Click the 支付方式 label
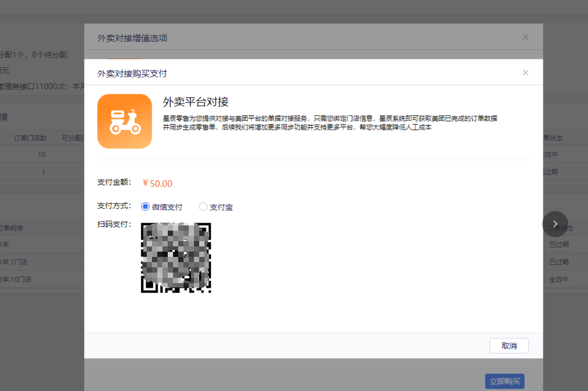The image size is (588, 391). pos(114,205)
